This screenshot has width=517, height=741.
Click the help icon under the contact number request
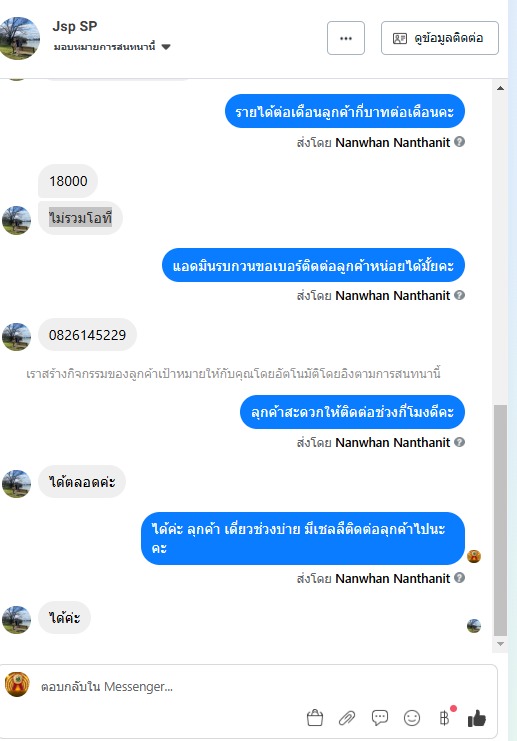click(459, 295)
